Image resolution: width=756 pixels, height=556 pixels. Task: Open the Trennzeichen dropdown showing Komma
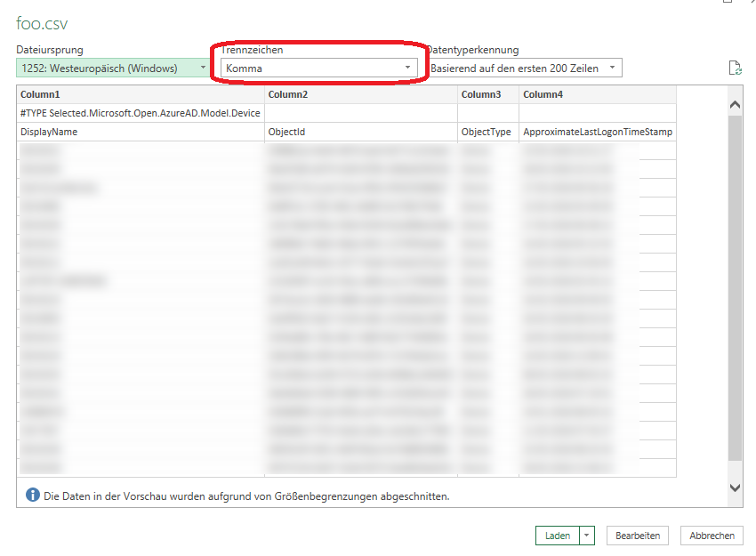[319, 68]
